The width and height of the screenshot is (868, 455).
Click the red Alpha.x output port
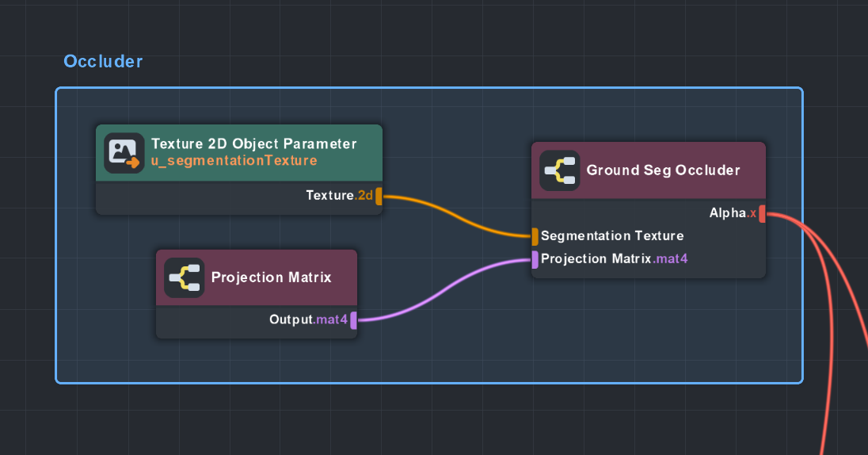point(762,213)
